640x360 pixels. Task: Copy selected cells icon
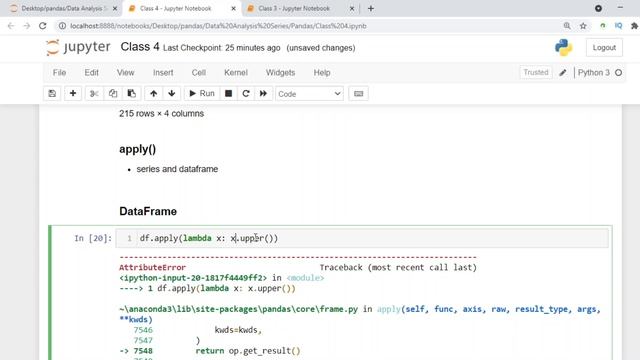click(x=113, y=93)
